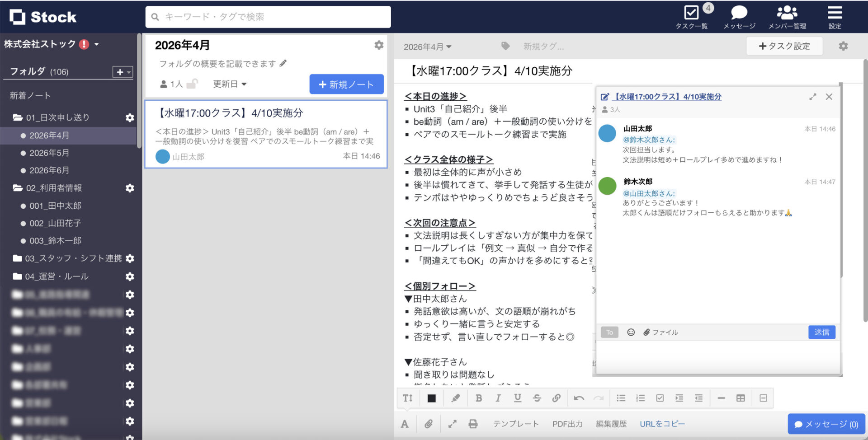Insert a checklist from the toolbar

[660, 398]
